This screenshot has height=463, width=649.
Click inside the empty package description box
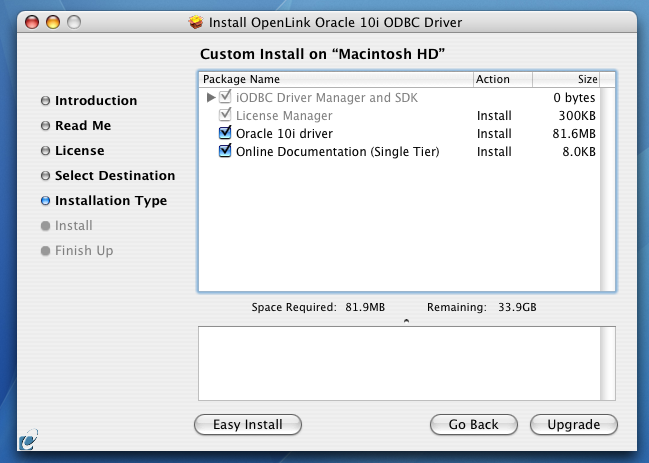coord(399,363)
